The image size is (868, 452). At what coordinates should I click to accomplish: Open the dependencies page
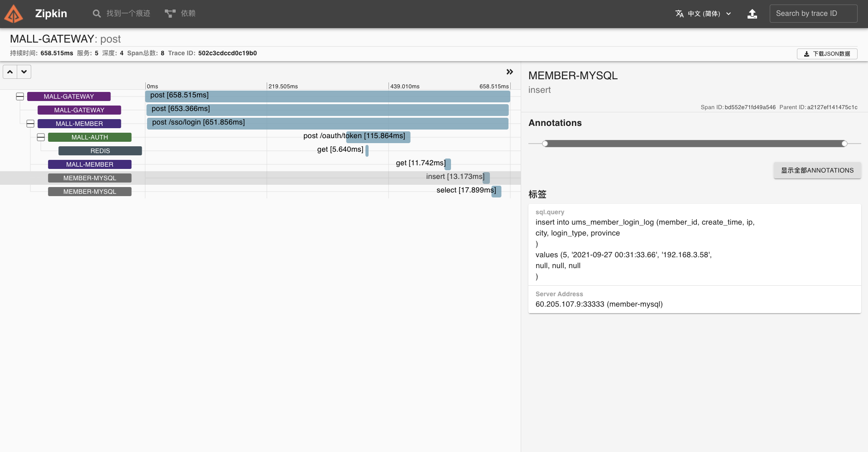click(180, 14)
